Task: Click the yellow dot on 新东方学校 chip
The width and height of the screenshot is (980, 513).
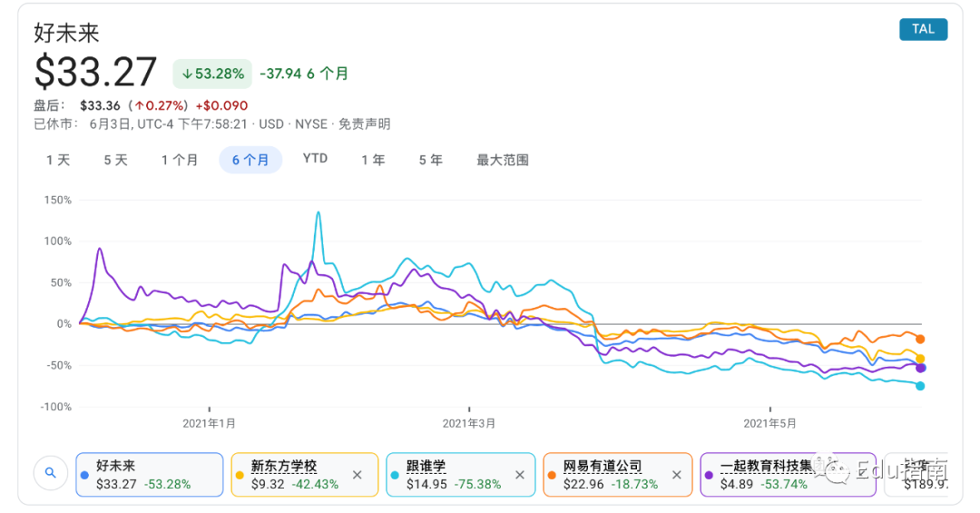Action: pos(240,475)
